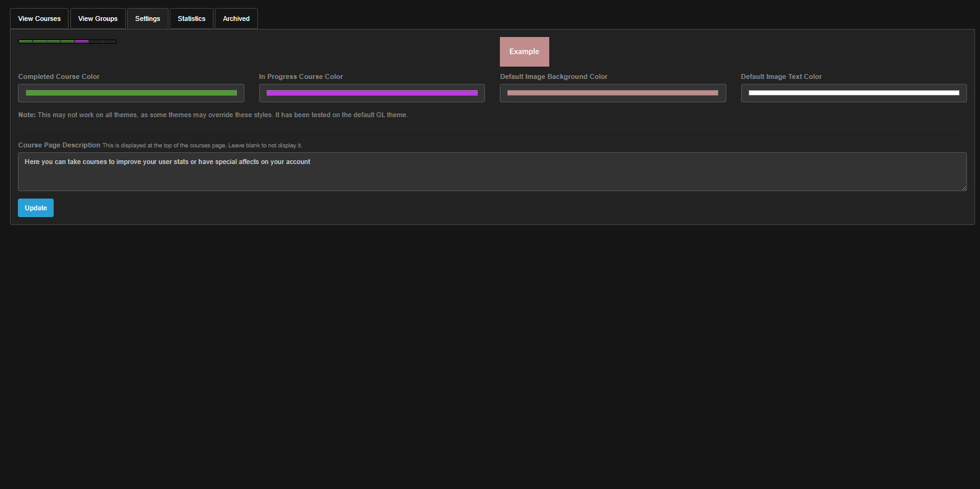980x489 pixels.
Task: Click the Default Image Text Color label
Action: [x=781, y=76]
